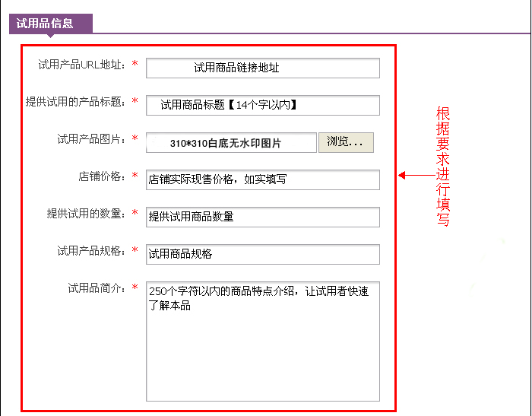Click the red asterisk beside URL地址
Viewport: 532px width, 416px height.
click(x=135, y=65)
